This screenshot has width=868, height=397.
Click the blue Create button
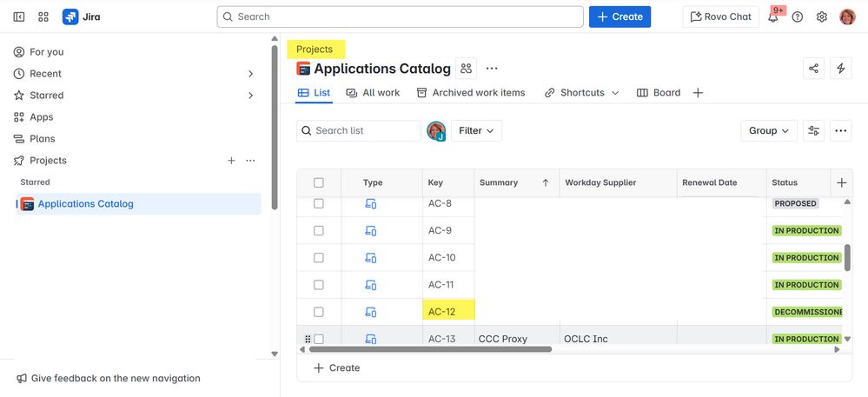[620, 17]
